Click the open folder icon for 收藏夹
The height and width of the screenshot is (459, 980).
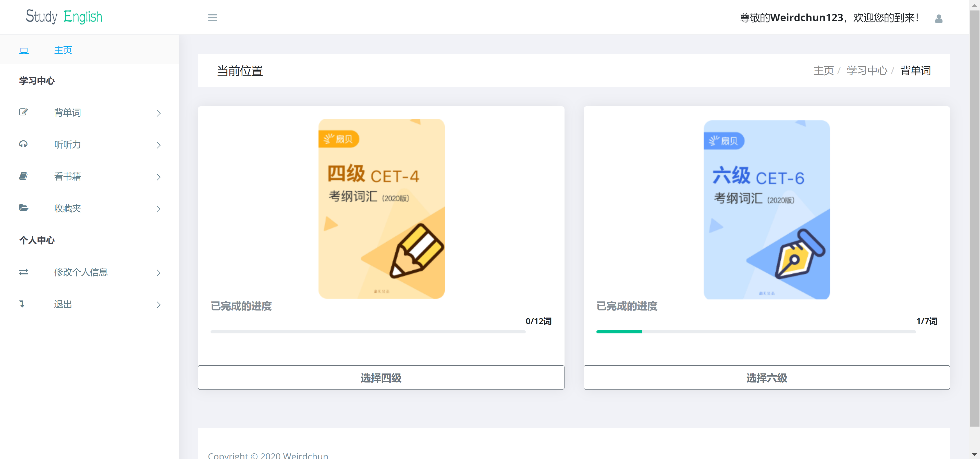click(23, 208)
